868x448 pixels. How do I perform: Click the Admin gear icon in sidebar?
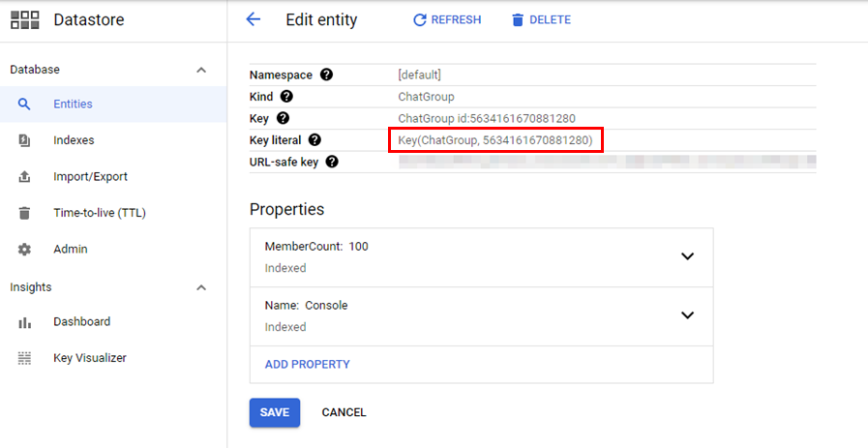(x=25, y=249)
